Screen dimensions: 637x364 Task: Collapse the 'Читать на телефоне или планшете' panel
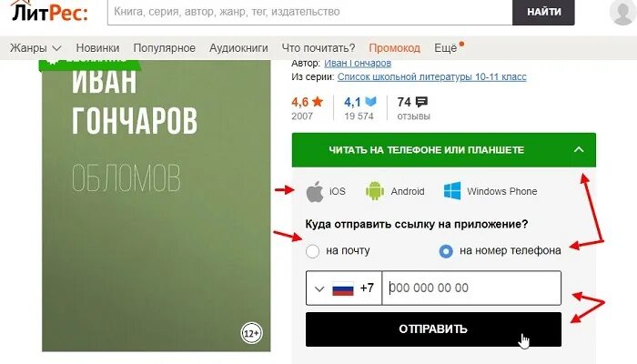click(579, 149)
